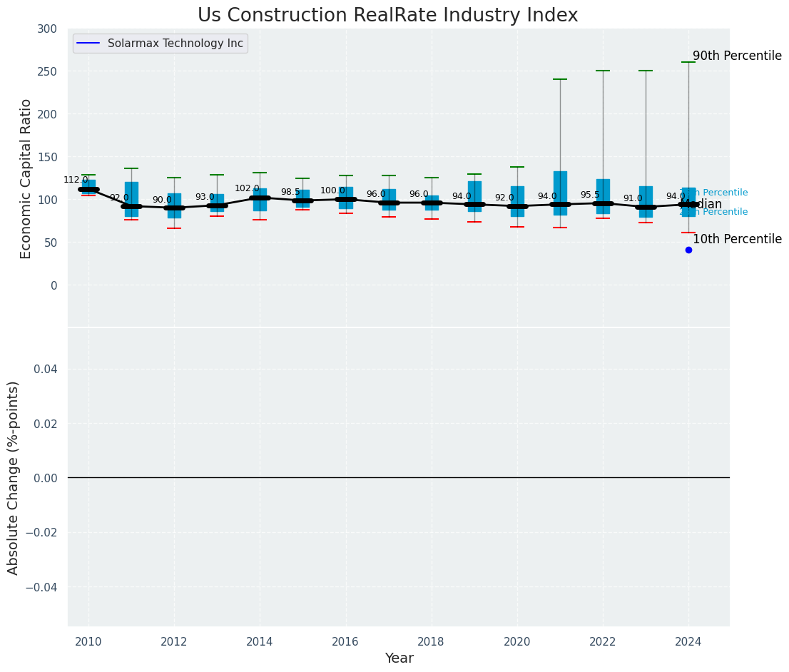This screenshot has height=672, width=789.
Task: Select the 90th Percentile annotation
Action: 737,56
